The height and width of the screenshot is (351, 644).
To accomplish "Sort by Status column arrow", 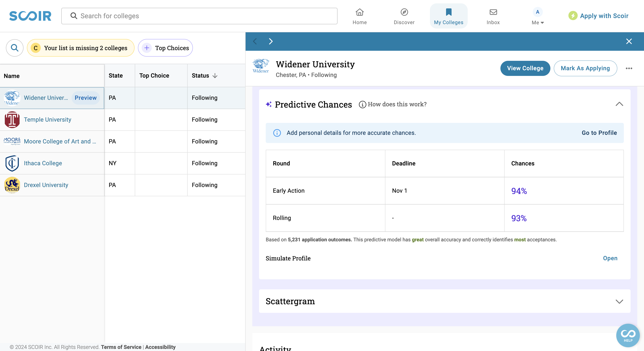I will click(215, 76).
